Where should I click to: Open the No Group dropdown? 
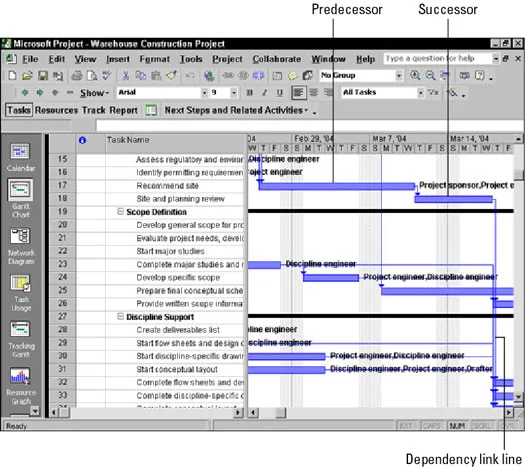(x=399, y=76)
